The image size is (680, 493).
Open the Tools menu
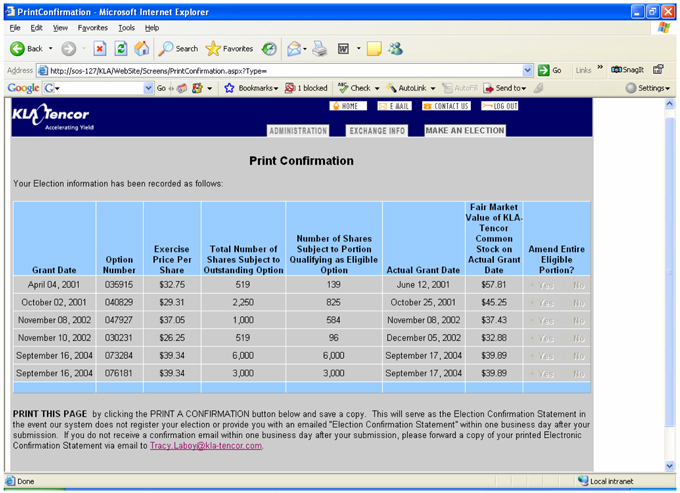click(x=126, y=28)
